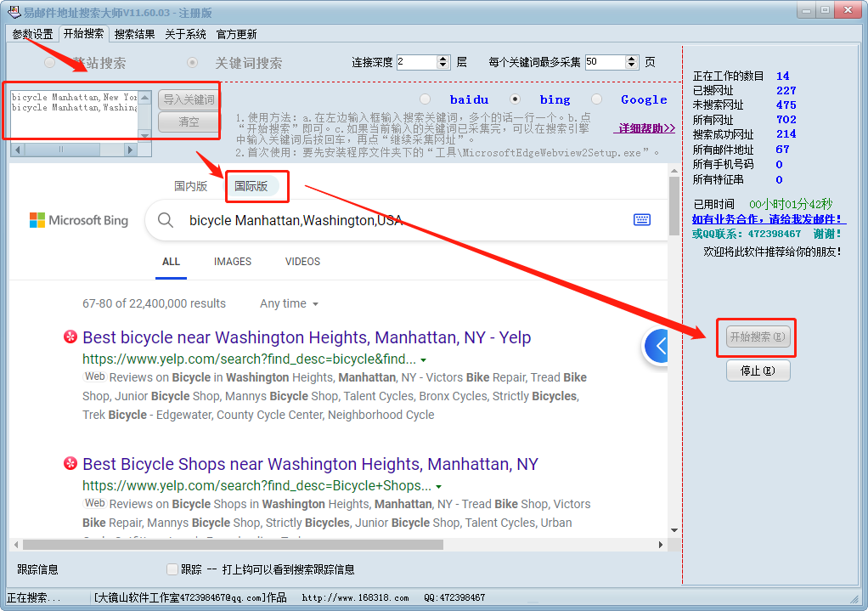The width and height of the screenshot is (868, 611).
Task: Click the keyword box horizontal scroll thumb
Action: 62,150
